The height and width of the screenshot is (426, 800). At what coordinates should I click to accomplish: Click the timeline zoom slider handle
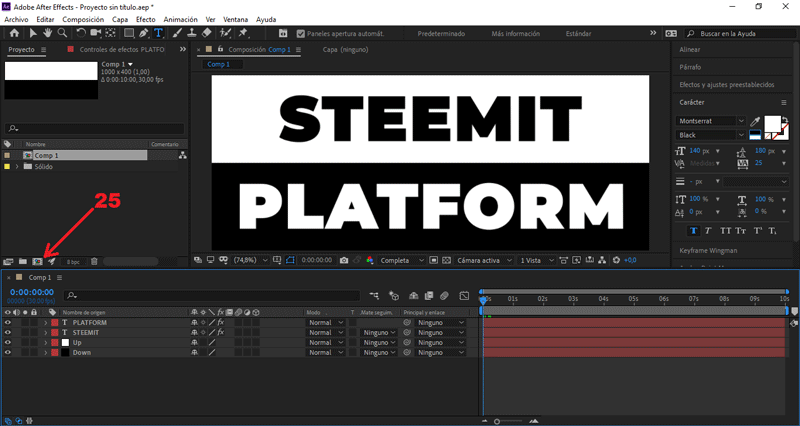pyautogui.click(x=497, y=421)
